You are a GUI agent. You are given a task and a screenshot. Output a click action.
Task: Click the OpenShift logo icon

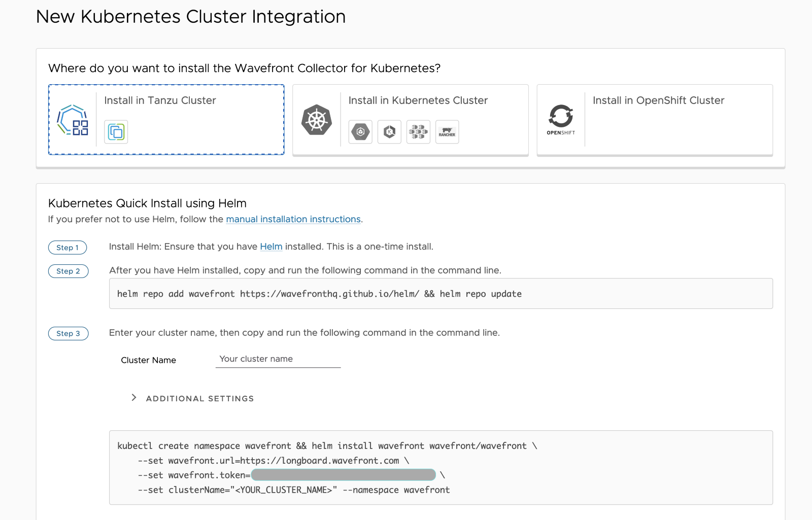pos(561,120)
